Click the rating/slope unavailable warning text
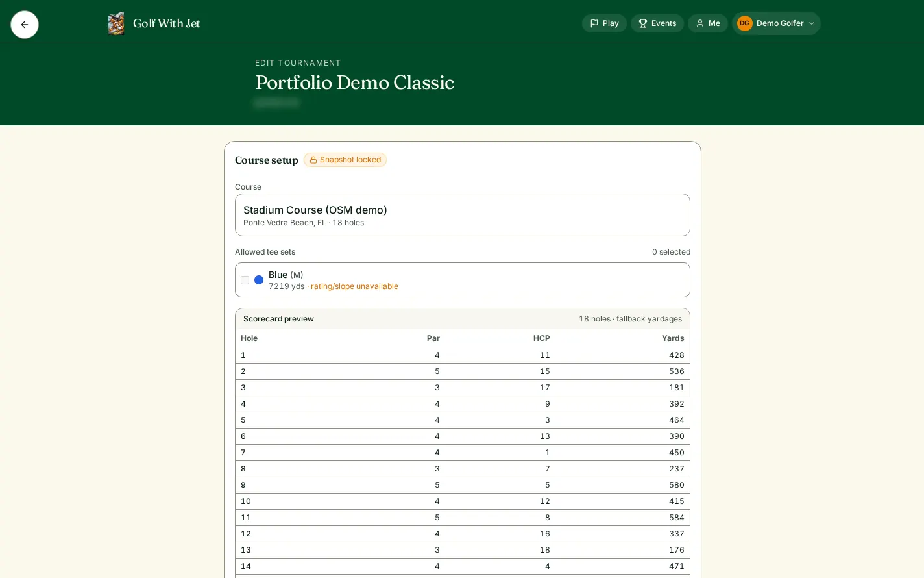This screenshot has width=924, height=578. (354, 286)
